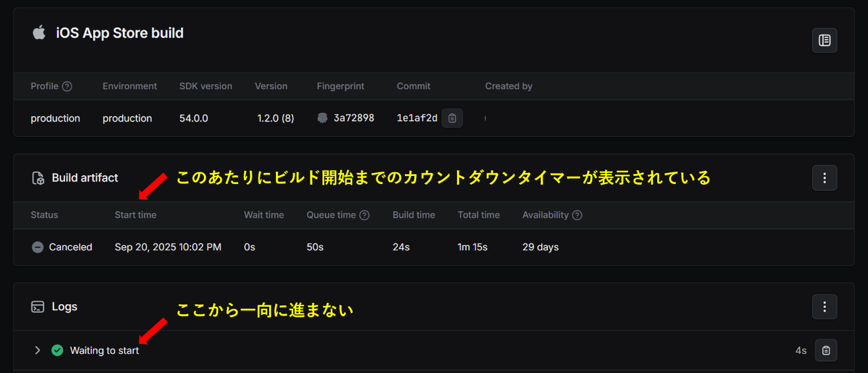Click the Start time column header
This screenshot has width=868, height=373.
[136, 215]
